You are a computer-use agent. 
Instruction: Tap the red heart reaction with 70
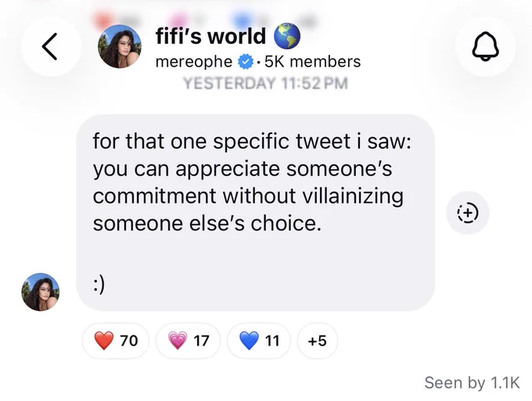click(x=116, y=341)
